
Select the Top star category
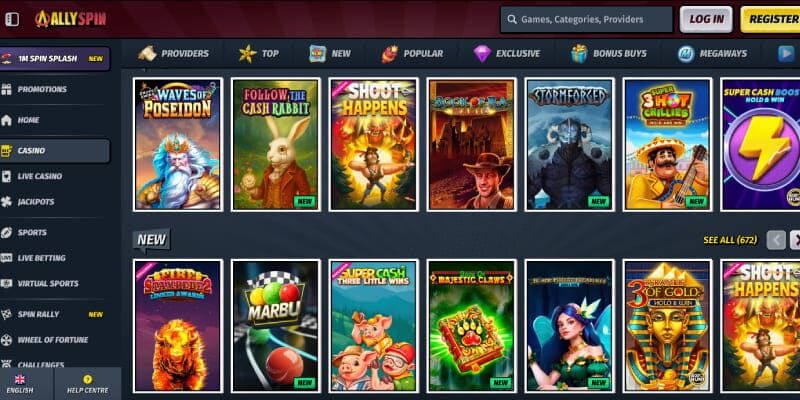[x=259, y=54]
